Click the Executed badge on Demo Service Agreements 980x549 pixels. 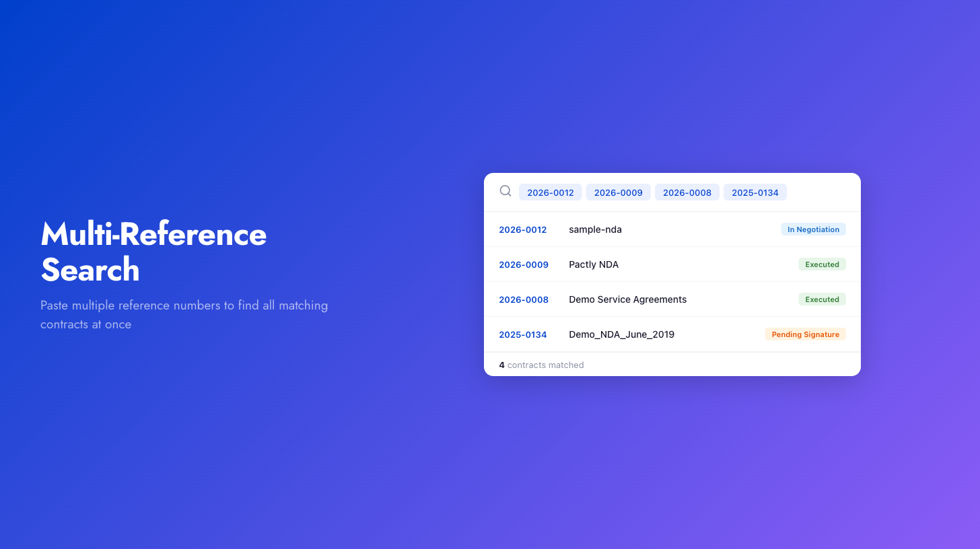point(822,299)
